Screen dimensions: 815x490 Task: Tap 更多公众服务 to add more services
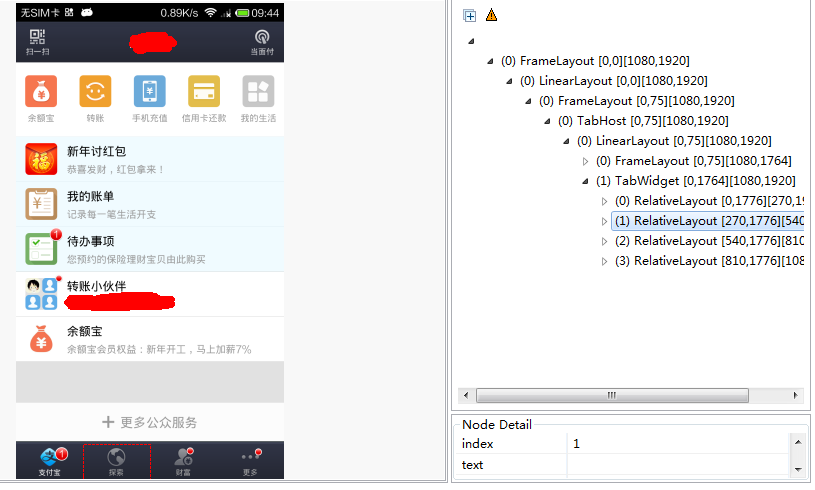pos(150,422)
